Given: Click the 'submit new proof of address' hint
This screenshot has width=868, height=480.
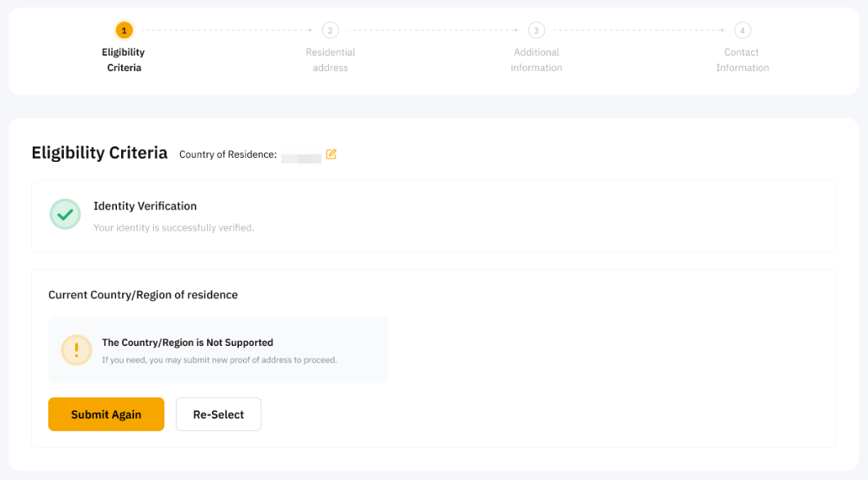Looking at the screenshot, I should 219,360.
